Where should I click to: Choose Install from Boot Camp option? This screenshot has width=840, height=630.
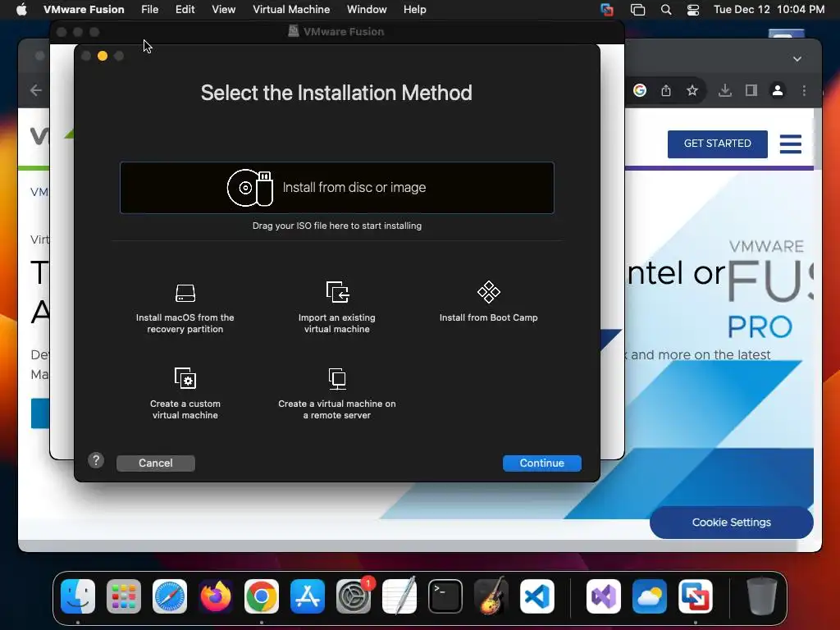[489, 302]
